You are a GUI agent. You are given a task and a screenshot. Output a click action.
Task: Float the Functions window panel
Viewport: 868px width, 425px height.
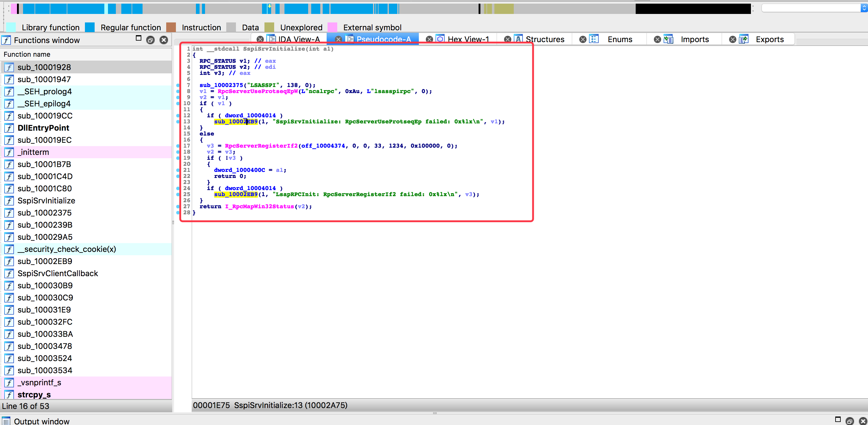tap(150, 40)
